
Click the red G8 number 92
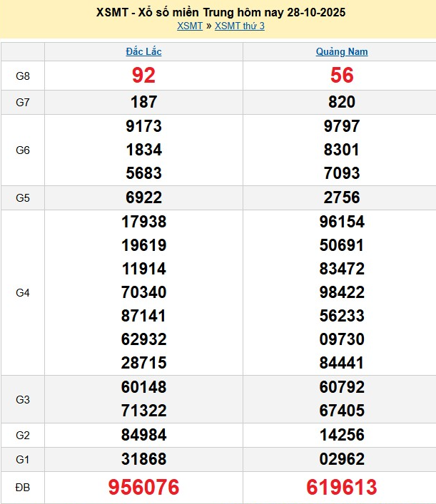click(x=143, y=76)
